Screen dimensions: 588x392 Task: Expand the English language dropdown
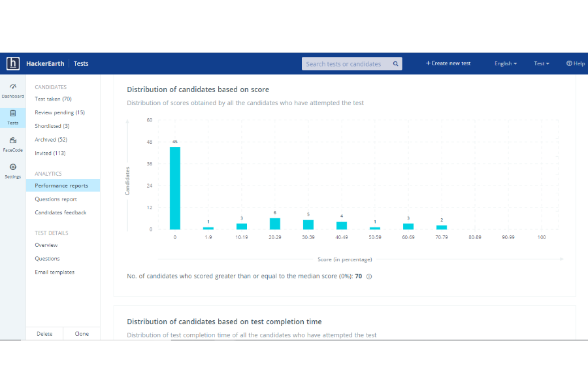coord(505,63)
